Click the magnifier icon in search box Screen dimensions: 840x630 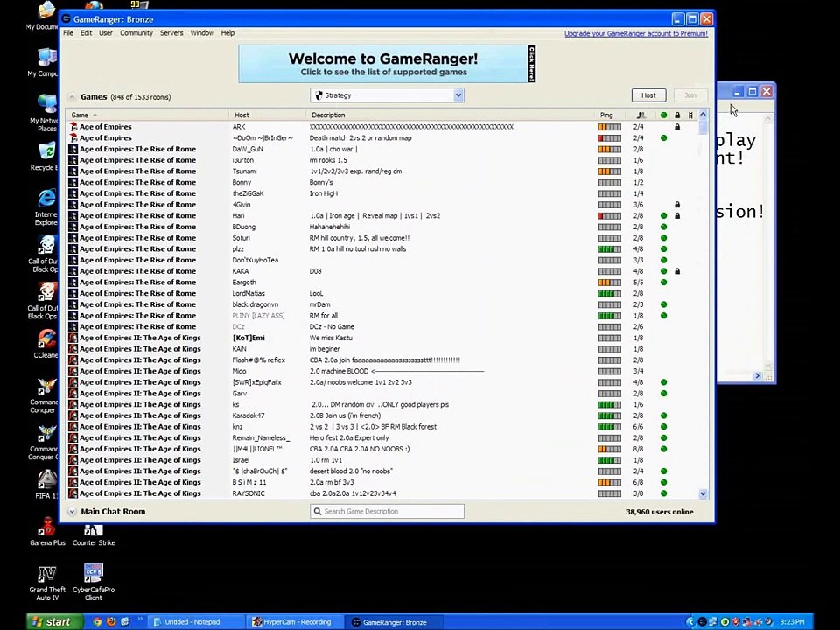(317, 512)
